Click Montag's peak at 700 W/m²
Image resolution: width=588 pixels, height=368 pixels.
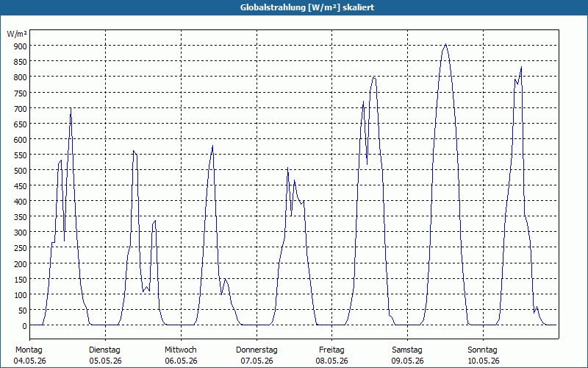pyautogui.click(x=71, y=108)
